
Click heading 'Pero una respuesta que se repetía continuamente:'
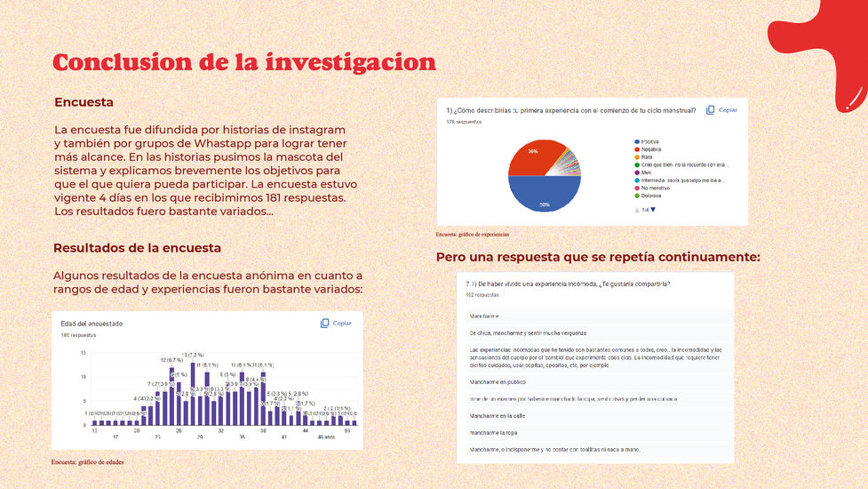pos(598,257)
